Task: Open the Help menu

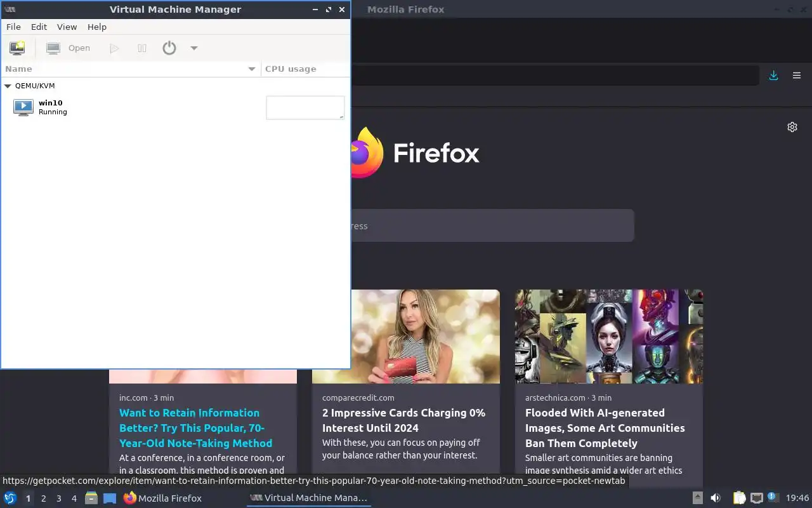Action: (97, 27)
